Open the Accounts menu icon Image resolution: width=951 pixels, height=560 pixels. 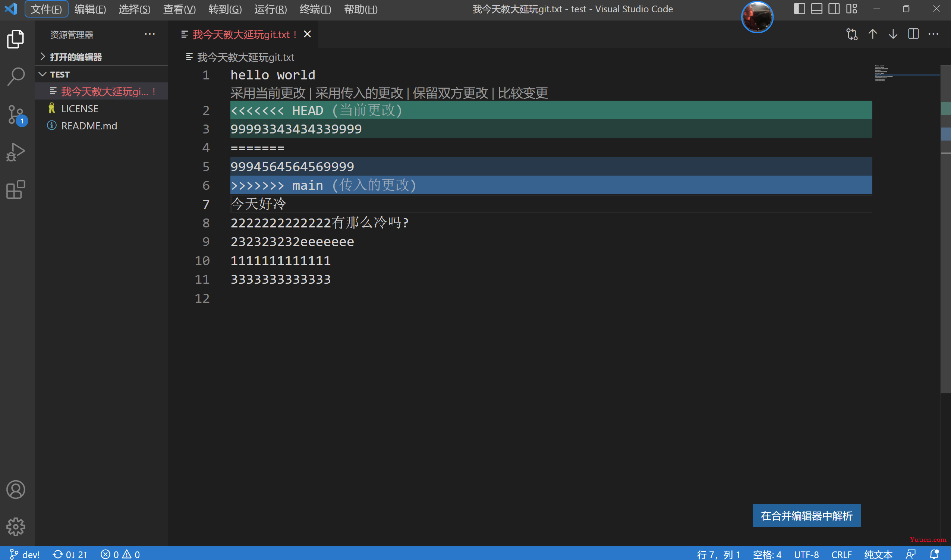[16, 490]
